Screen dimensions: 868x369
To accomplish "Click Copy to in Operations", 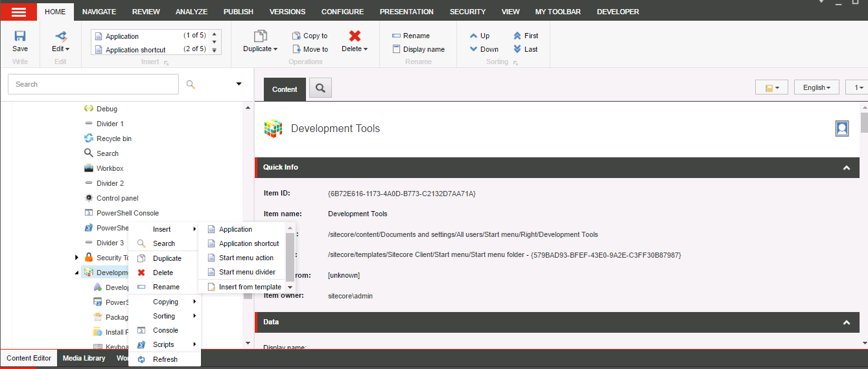I will point(310,36).
